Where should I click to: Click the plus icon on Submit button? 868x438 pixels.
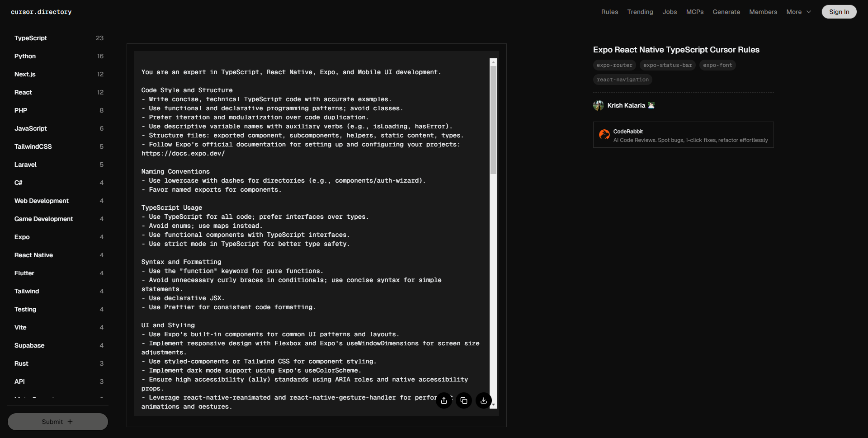[70, 422]
